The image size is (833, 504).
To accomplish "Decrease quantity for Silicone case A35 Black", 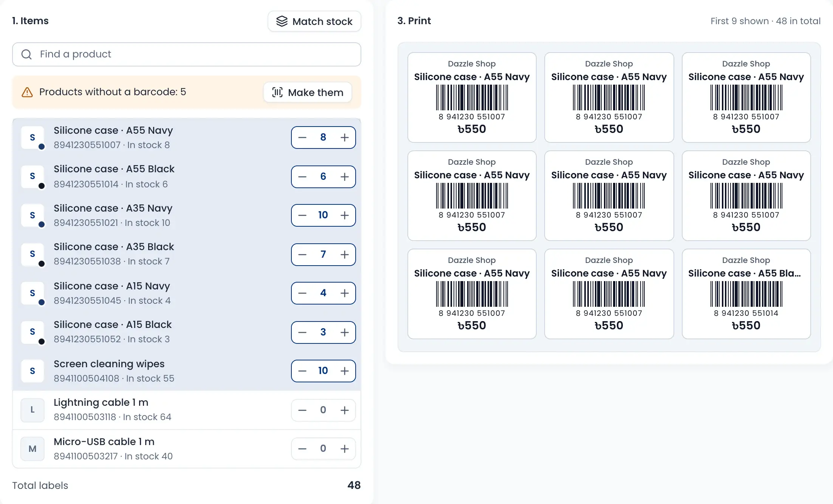I will tap(302, 255).
